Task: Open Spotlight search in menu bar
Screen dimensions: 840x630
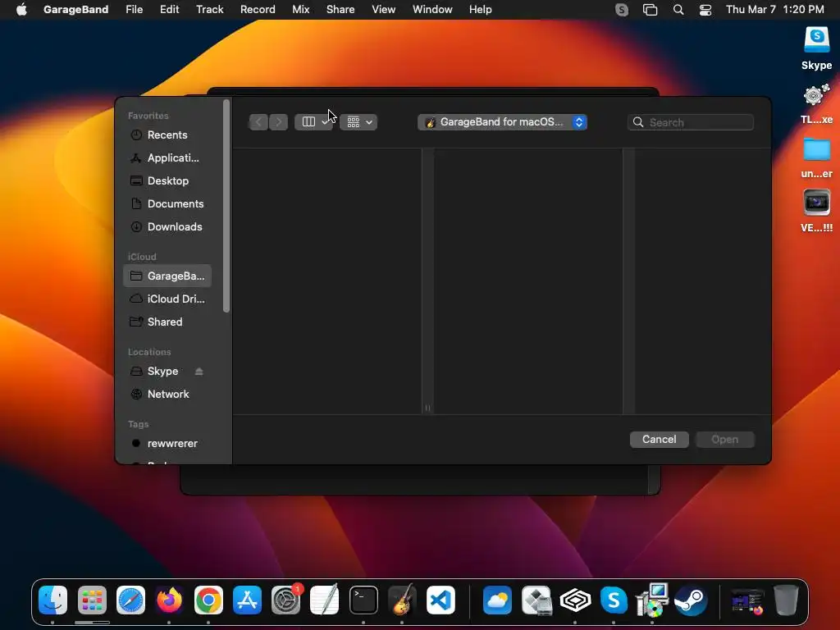Action: tap(678, 10)
